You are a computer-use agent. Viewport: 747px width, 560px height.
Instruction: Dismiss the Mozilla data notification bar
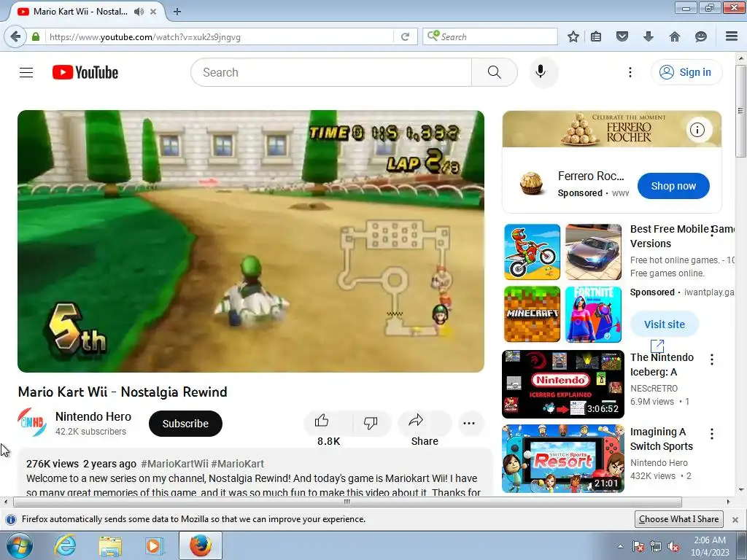[735, 519]
